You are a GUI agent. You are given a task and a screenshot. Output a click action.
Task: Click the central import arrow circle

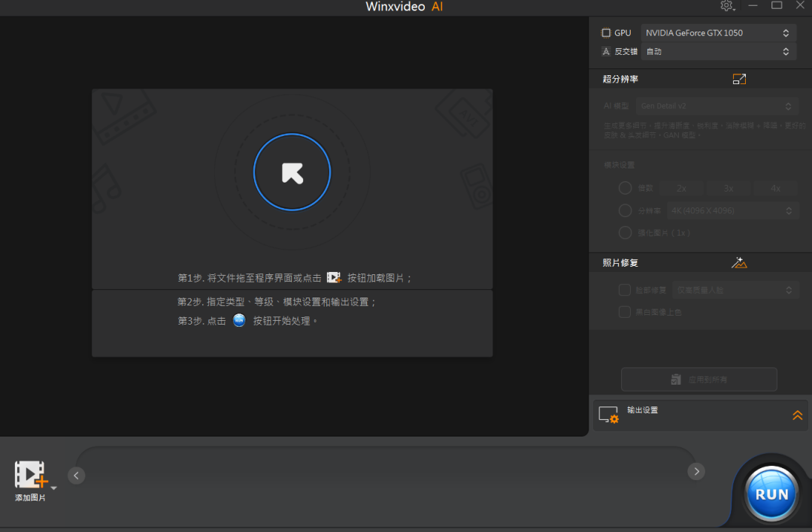[x=292, y=172]
